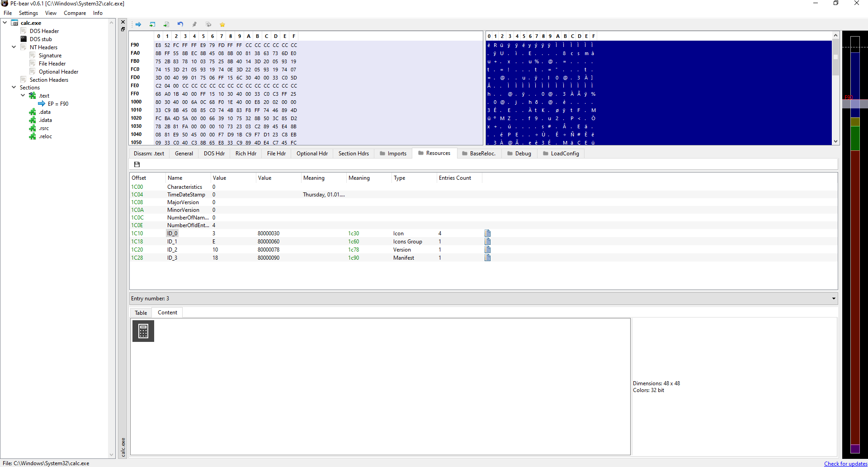Click the save floppy icon above resource table
868x467 pixels.
[x=137, y=164]
